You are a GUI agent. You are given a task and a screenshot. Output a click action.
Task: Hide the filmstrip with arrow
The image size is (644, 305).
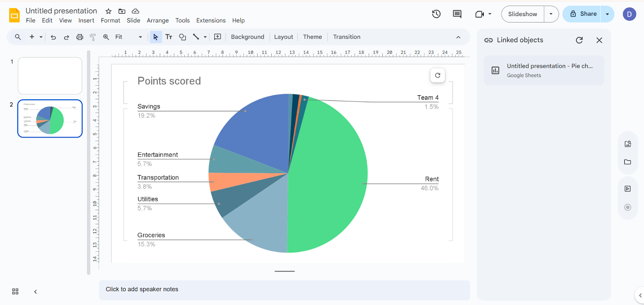click(x=35, y=292)
